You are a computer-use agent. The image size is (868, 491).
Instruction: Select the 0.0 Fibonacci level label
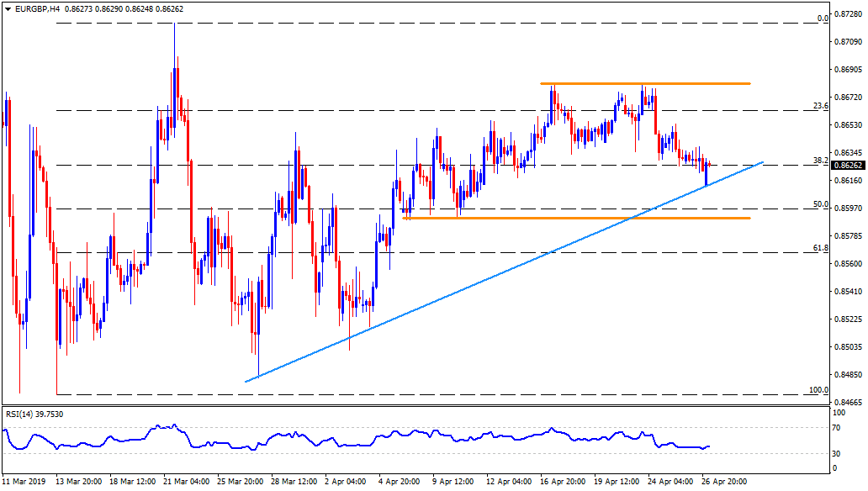823,18
